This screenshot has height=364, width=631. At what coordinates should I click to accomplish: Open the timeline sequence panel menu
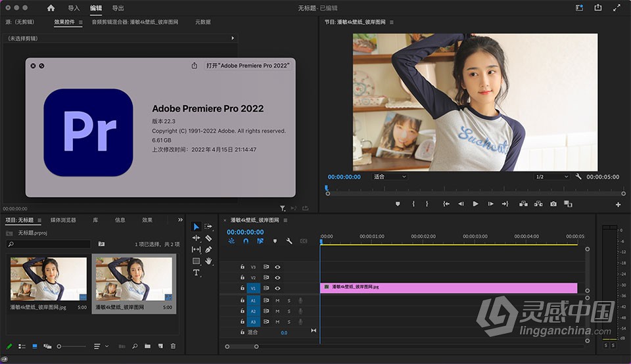pos(285,220)
